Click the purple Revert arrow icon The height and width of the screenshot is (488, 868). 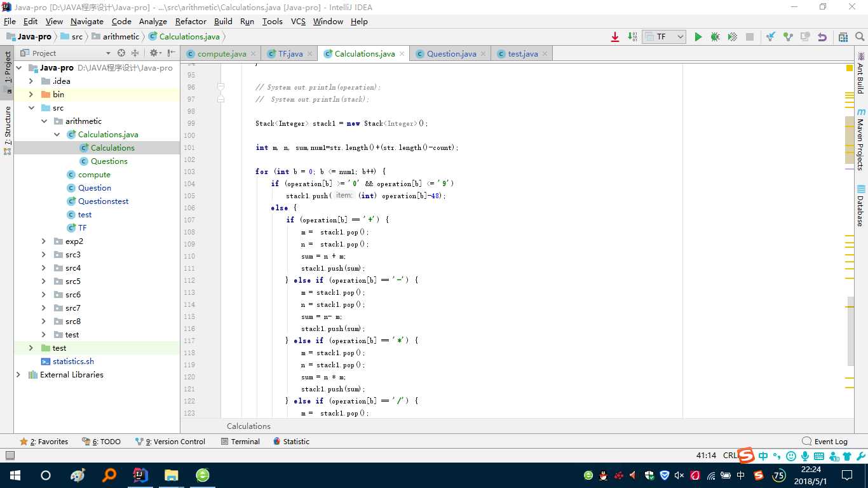[x=822, y=37]
